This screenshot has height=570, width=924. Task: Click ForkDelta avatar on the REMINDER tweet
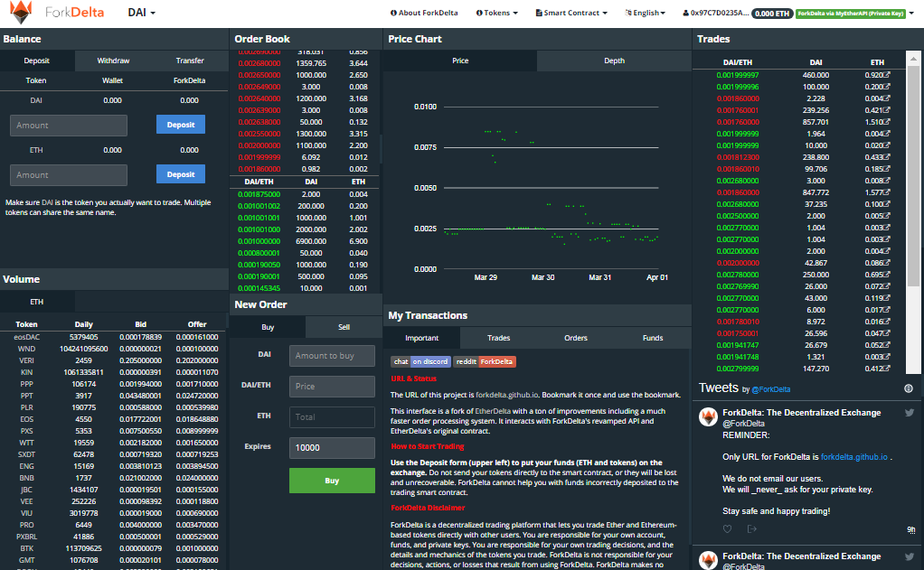click(708, 417)
